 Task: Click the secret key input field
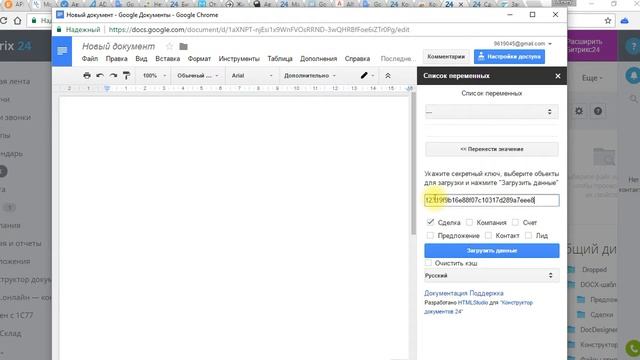(x=491, y=200)
